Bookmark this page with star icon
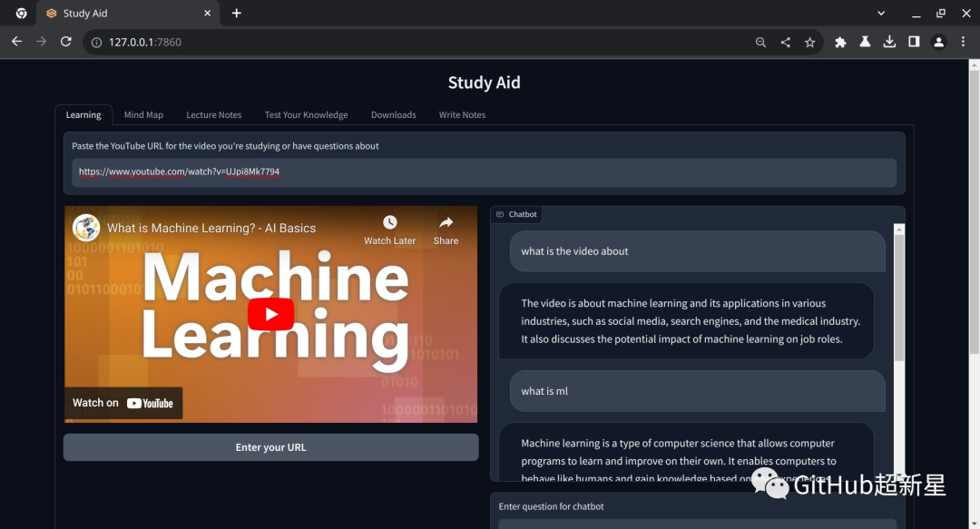 [x=810, y=43]
